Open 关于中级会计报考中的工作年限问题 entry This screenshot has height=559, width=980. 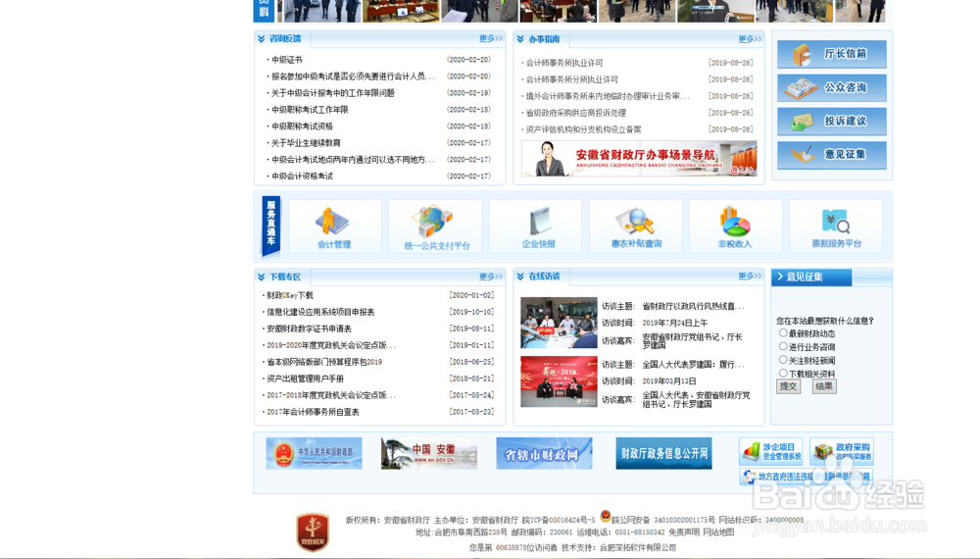pos(332,92)
